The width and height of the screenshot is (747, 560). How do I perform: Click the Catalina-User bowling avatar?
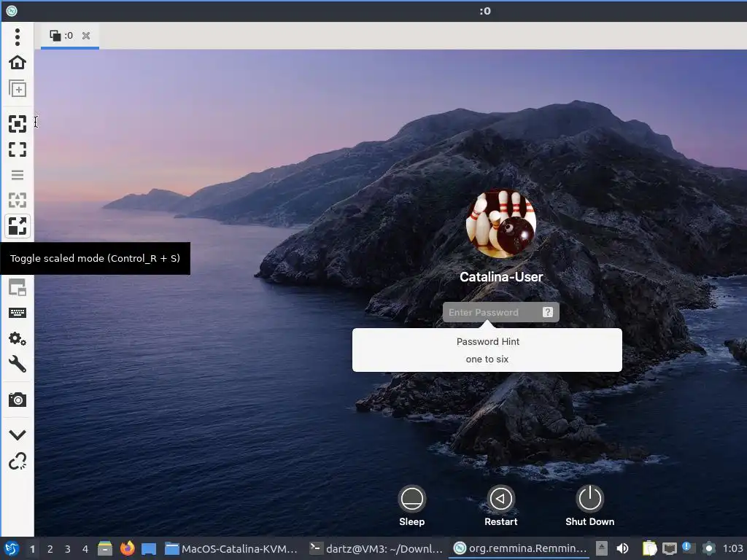click(x=500, y=223)
